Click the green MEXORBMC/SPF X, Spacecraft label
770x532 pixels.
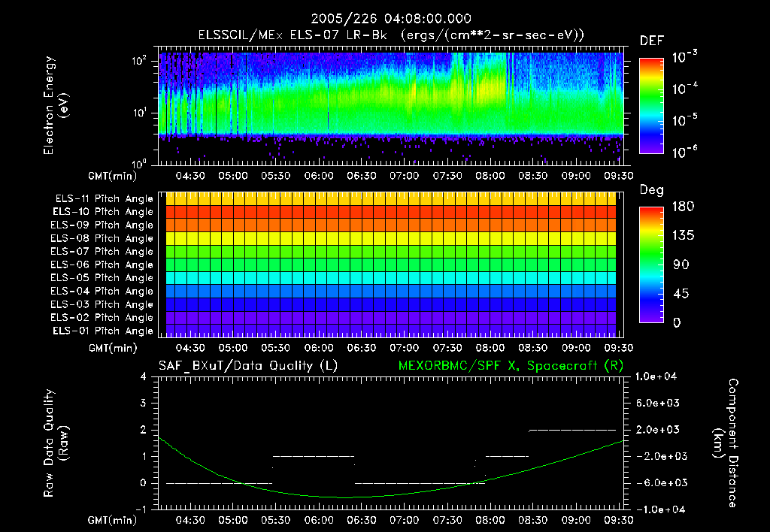pyautogui.click(x=514, y=365)
